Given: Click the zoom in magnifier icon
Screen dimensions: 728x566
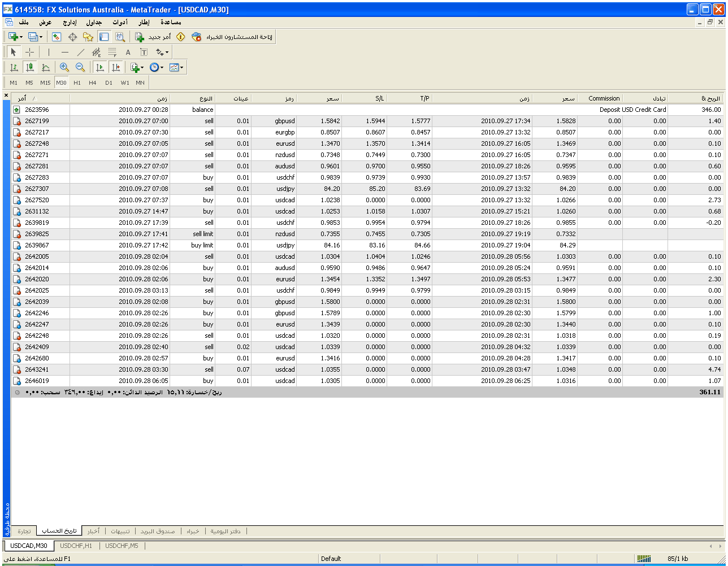Looking at the screenshot, I should click(64, 67).
